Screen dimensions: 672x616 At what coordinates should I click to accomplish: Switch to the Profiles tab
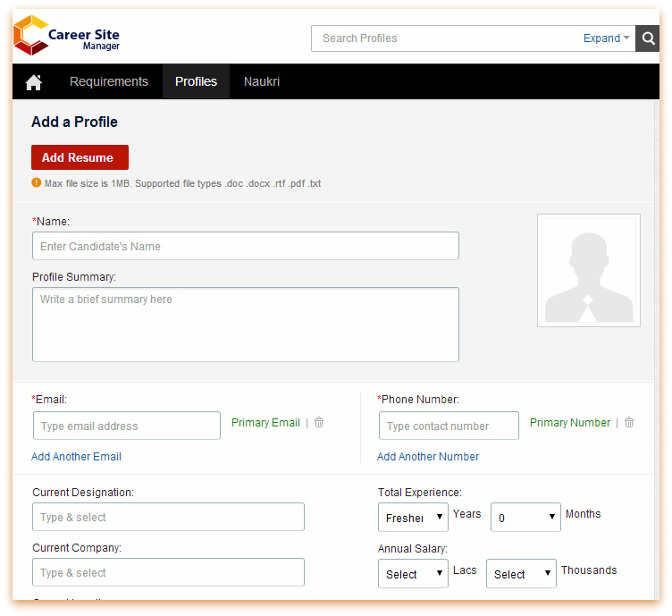(x=196, y=81)
